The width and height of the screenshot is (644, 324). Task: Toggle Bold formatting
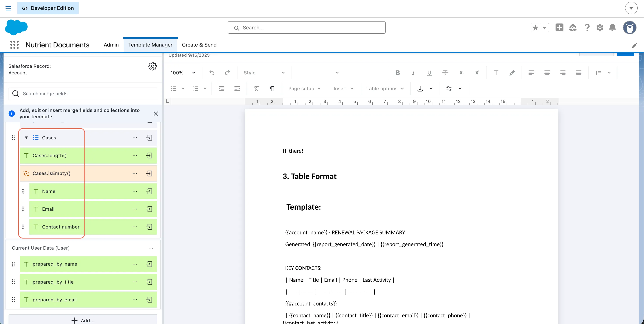pyautogui.click(x=398, y=73)
